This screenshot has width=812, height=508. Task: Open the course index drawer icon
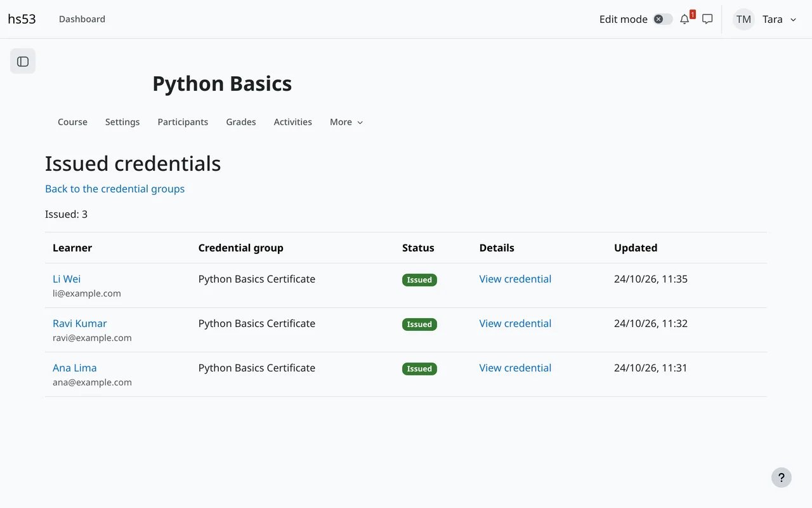click(23, 62)
